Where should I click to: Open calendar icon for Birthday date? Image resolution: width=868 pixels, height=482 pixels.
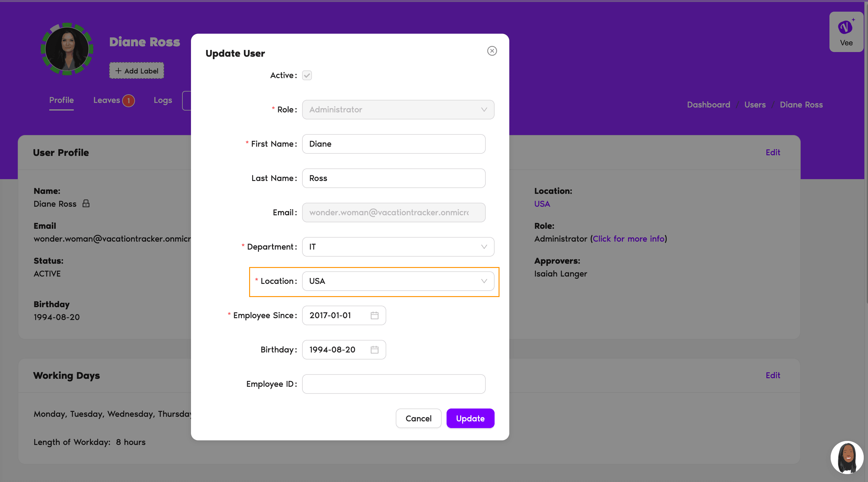point(374,350)
